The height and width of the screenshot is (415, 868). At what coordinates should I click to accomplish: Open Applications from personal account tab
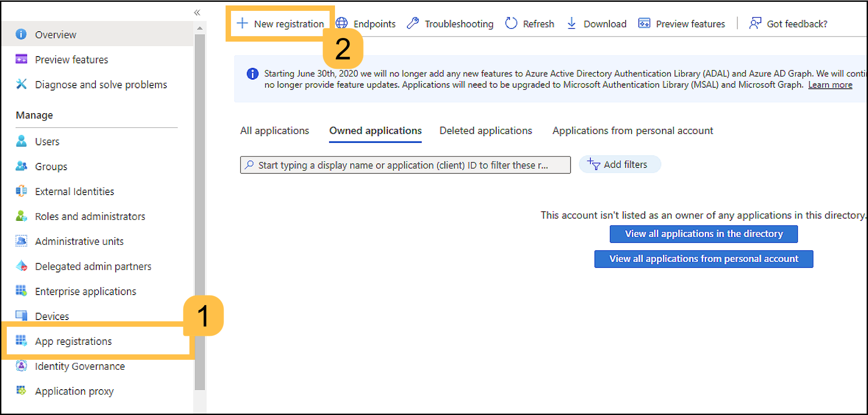(632, 131)
